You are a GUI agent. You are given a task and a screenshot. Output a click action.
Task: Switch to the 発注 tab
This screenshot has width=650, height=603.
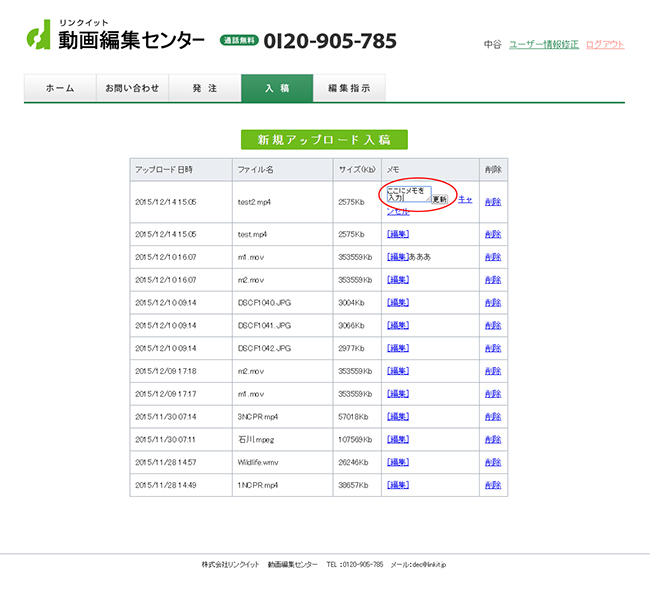tap(205, 88)
